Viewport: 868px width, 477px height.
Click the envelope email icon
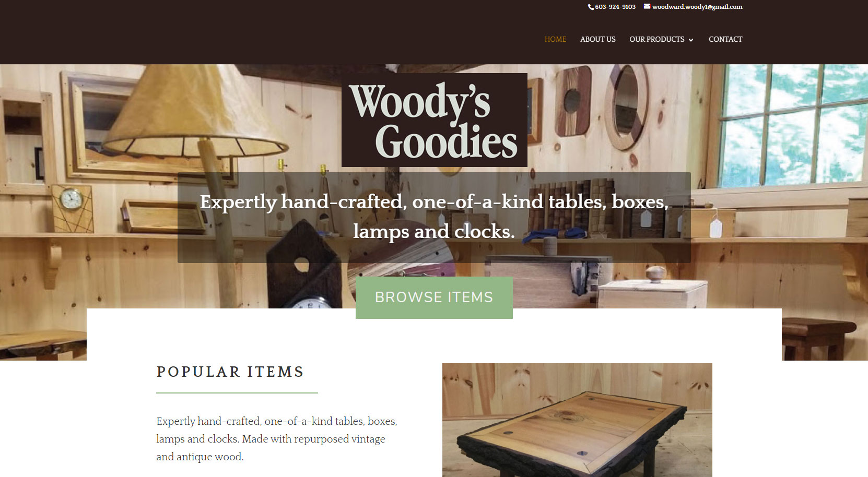coord(647,6)
